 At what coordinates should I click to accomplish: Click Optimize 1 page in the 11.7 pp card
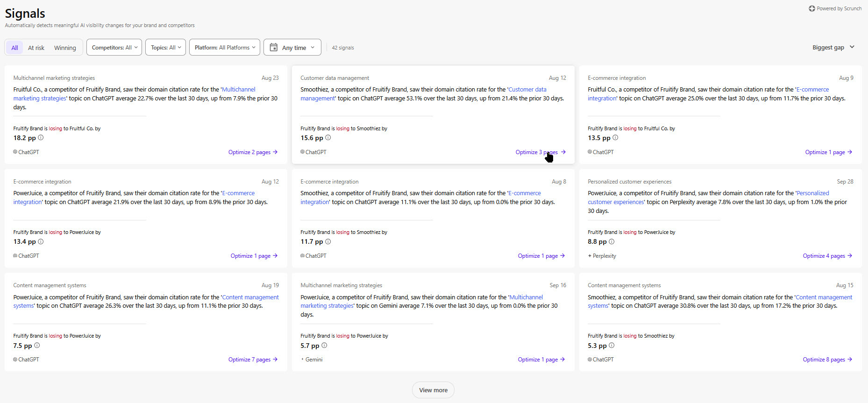(x=541, y=256)
